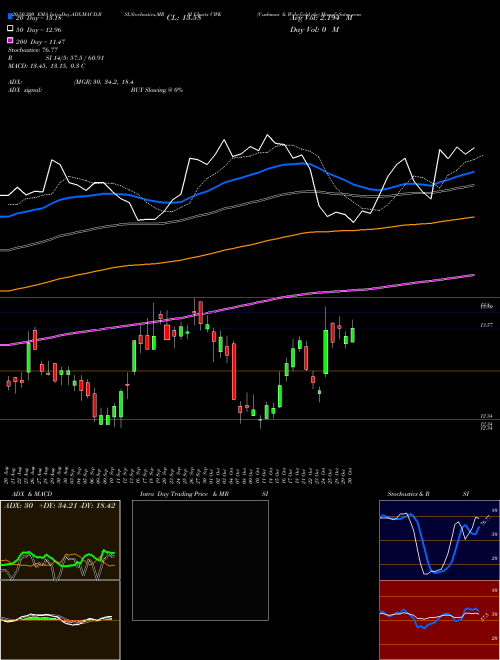Viewport: 500px width, 660px height.
Task: Click the 76.77 label in Stochastics panel
Action: [x=485, y=521]
